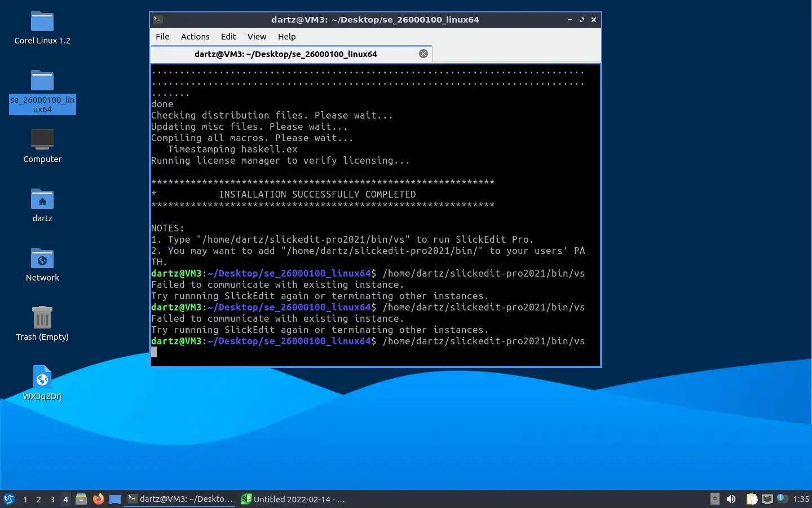Switch to workspace 1

[25, 500]
